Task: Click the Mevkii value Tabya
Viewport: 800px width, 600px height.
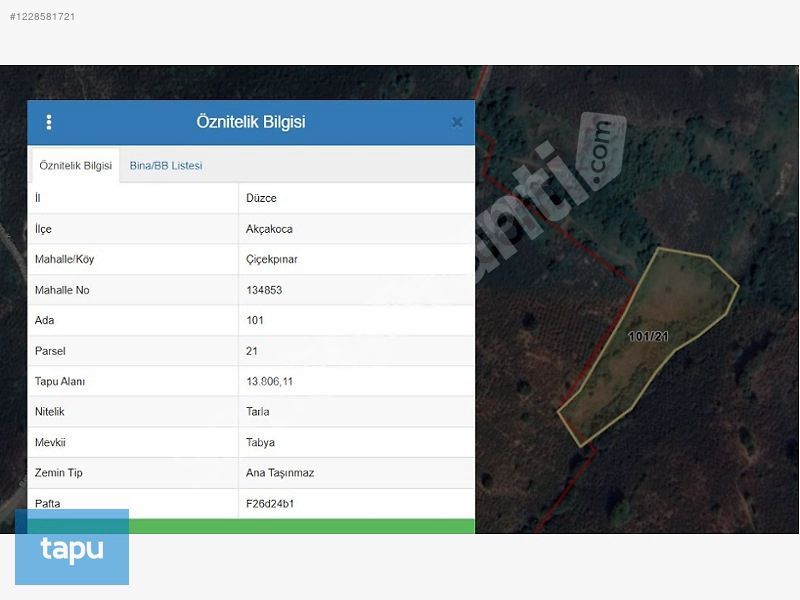Action: pyautogui.click(x=260, y=442)
